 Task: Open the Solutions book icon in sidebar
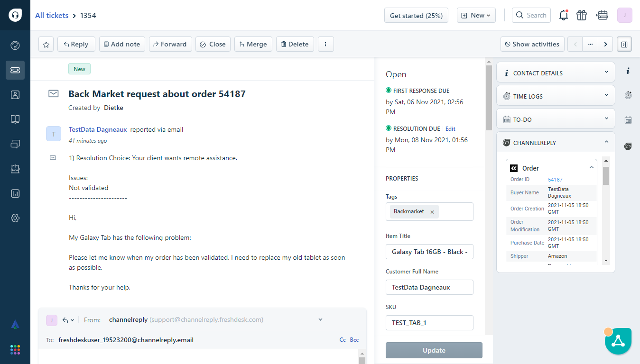15,119
